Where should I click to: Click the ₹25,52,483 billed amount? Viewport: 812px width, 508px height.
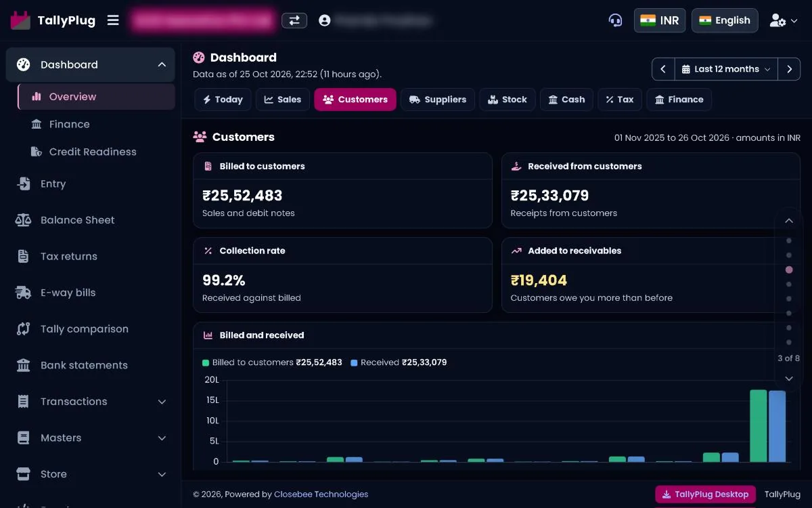242,196
